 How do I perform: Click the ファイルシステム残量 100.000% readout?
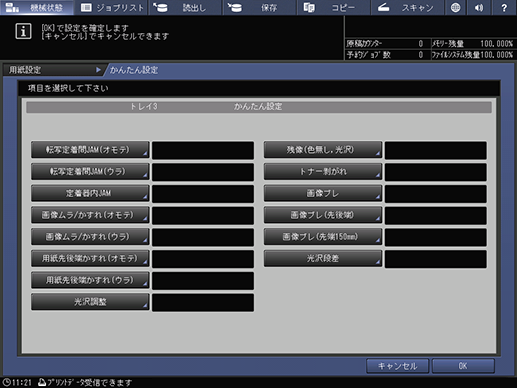point(472,55)
